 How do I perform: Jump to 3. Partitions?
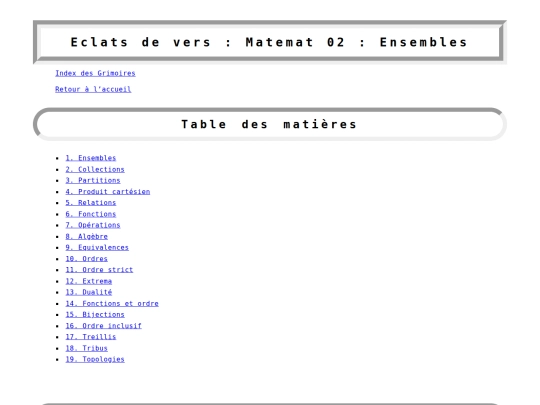coord(93,180)
